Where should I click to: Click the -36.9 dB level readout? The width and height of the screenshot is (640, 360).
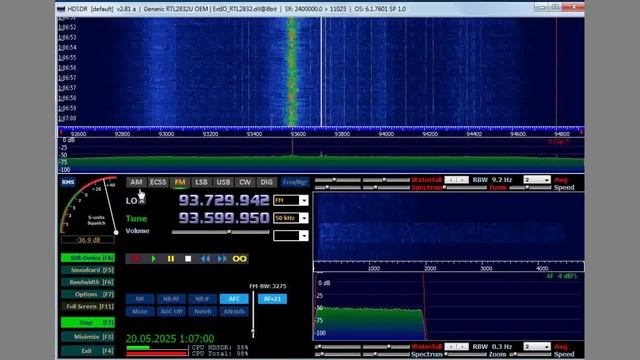click(88, 240)
